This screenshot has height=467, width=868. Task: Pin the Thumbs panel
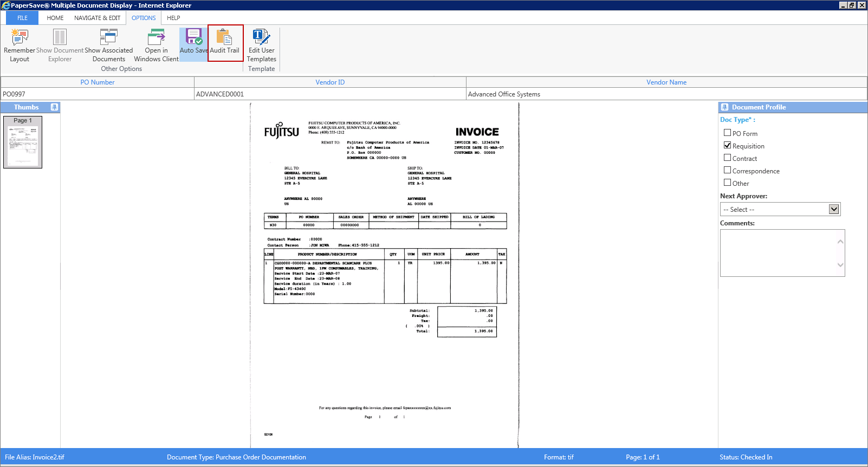click(x=54, y=107)
